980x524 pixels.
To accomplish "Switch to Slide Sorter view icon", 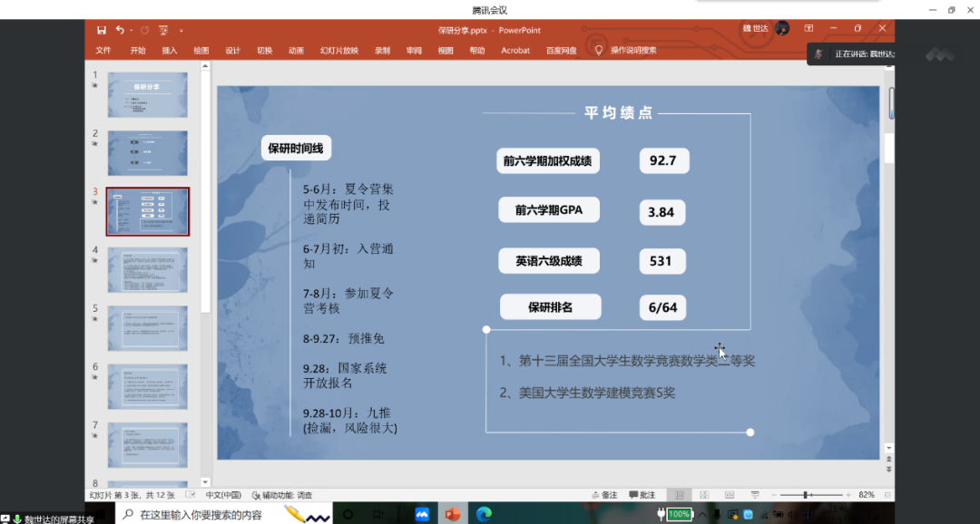I will pos(703,495).
